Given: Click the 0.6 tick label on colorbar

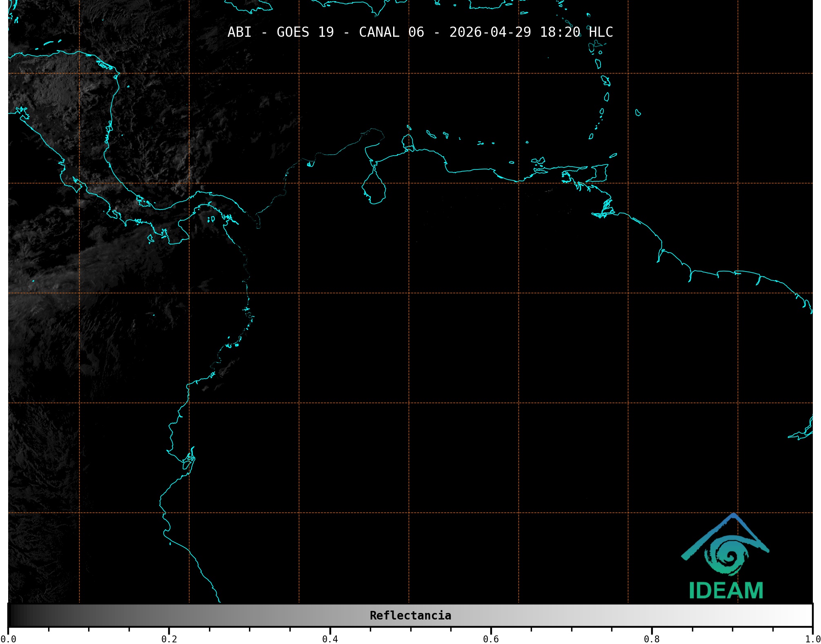Looking at the screenshot, I should 491,639.
